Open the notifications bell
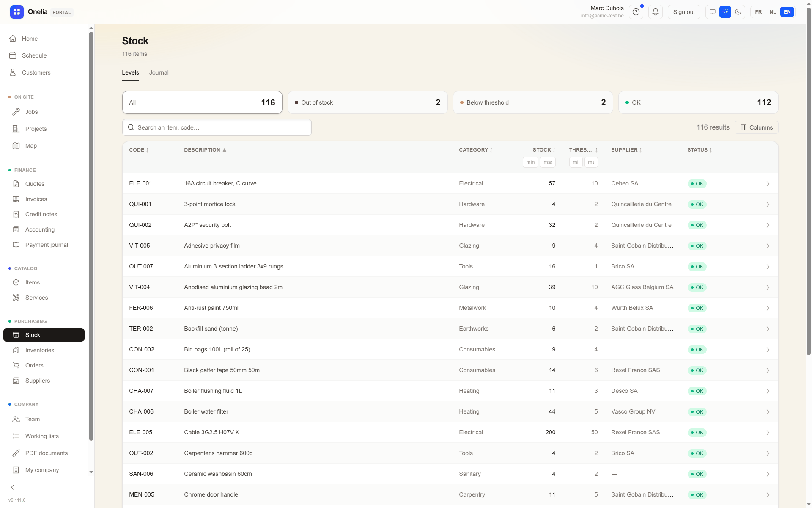Image resolution: width=812 pixels, height=508 pixels. (x=656, y=12)
